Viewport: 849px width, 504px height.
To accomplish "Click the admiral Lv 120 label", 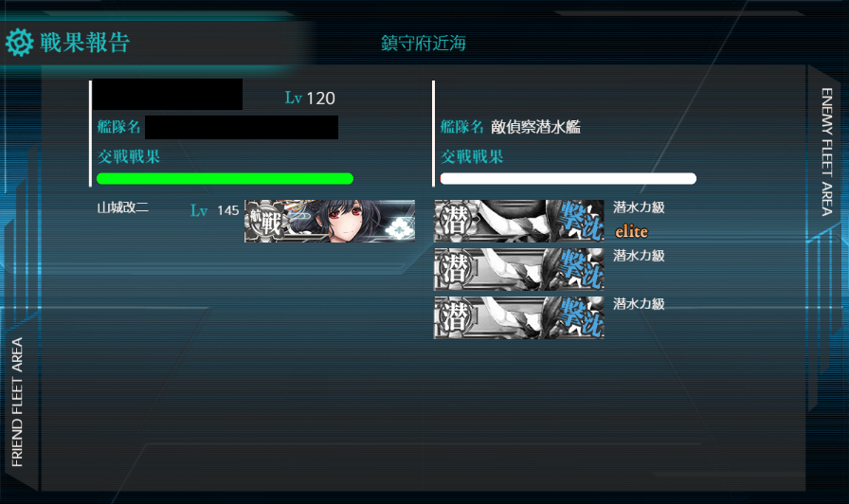I will pos(310,98).
